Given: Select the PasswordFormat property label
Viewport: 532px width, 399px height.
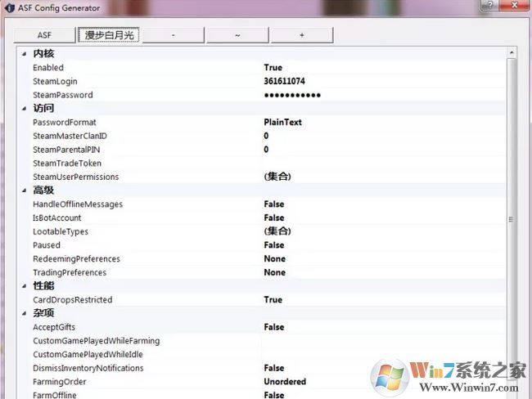Looking at the screenshot, I should pos(65,123).
